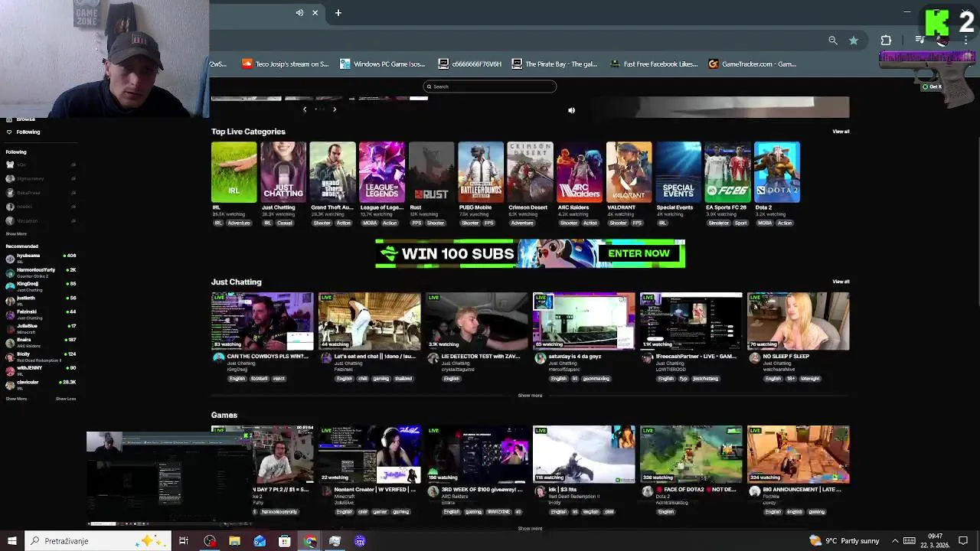The image size is (980, 551).
Task: Open Task View on the taskbar
Action: 184,541
